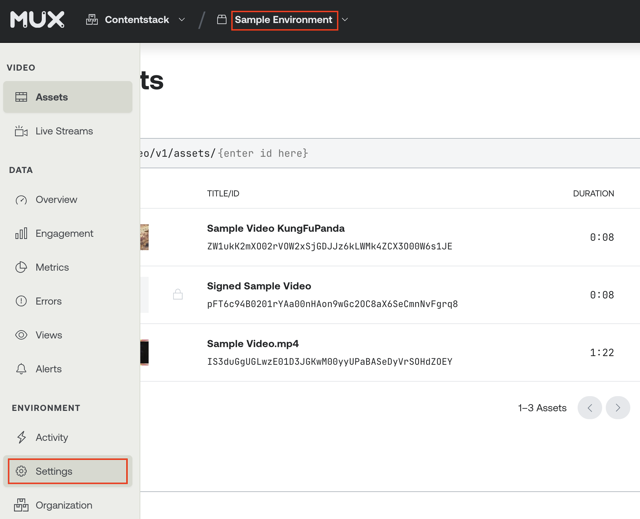Click the Contentstack organization icon

92,20
